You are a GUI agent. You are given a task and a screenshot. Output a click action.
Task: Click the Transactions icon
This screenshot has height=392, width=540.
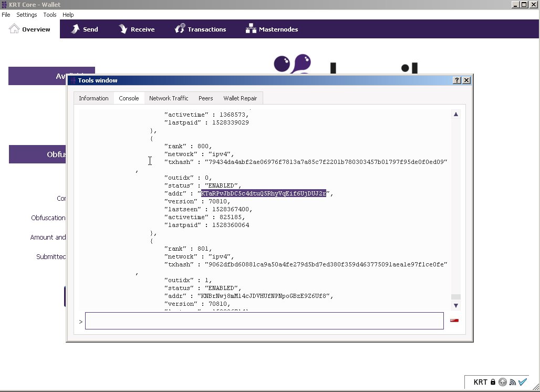click(180, 28)
